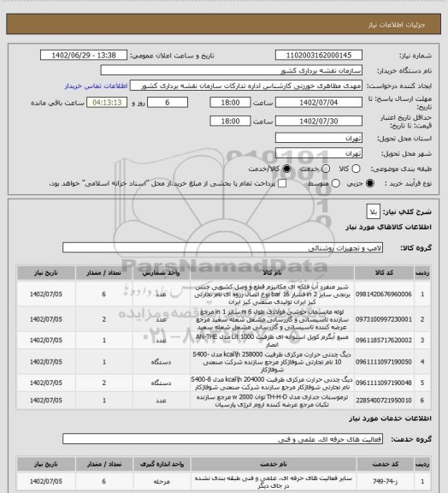448x493 pixels.
Task: Click the گروه کالا field لامپ و تجهیزات روشنائی
Action: point(222,247)
